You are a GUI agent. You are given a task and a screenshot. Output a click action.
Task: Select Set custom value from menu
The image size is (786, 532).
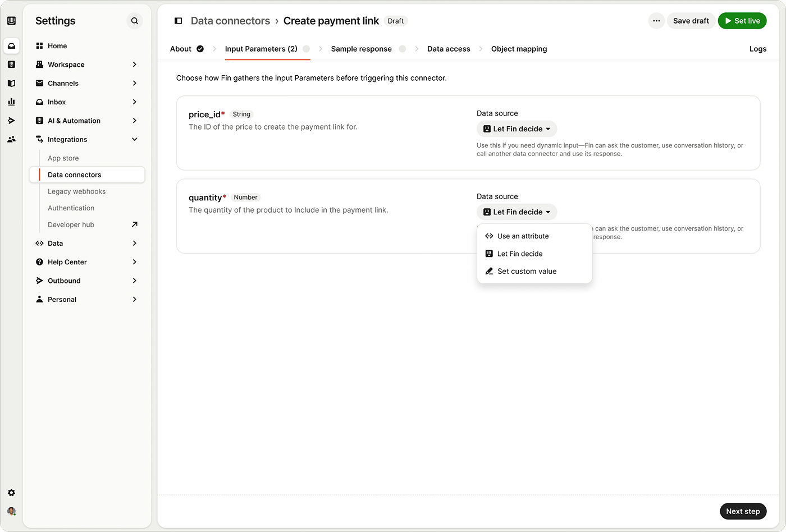click(x=527, y=271)
